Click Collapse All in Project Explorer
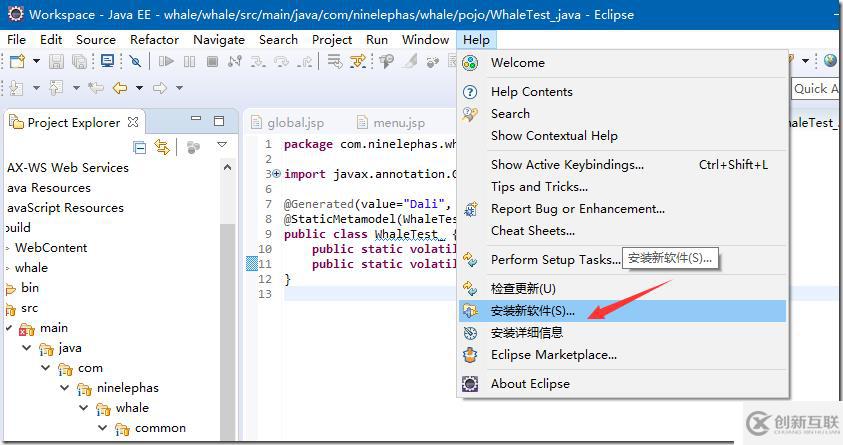843x445 pixels. coord(139,147)
